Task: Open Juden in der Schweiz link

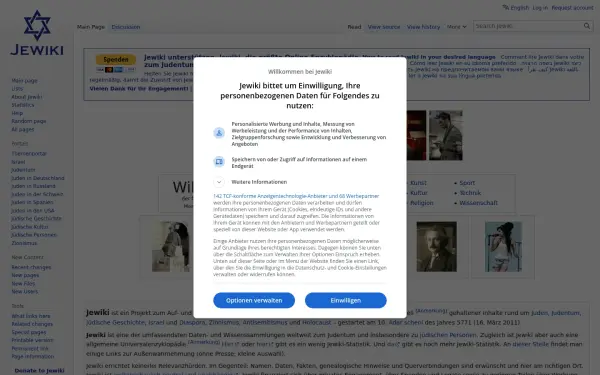Action: (37, 194)
